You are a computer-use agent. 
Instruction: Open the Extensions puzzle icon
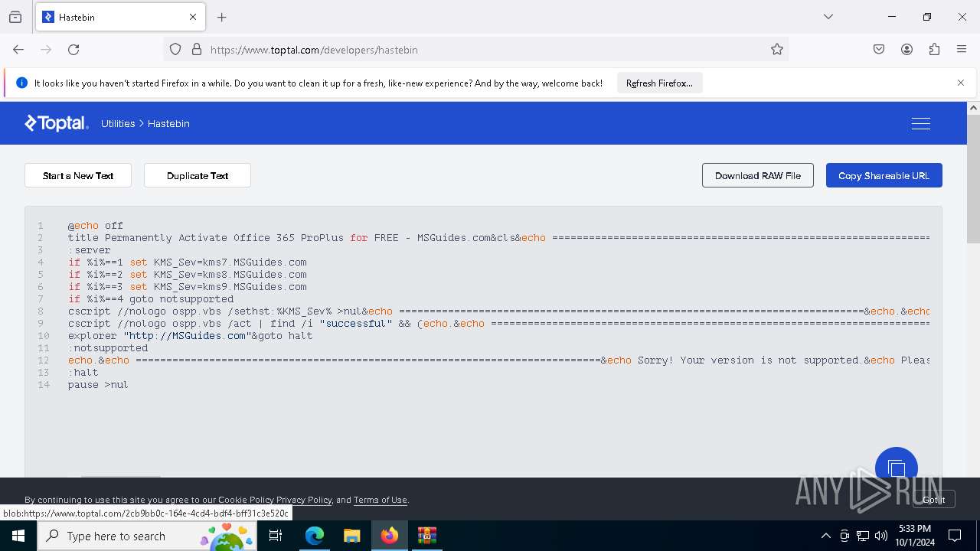(934, 50)
